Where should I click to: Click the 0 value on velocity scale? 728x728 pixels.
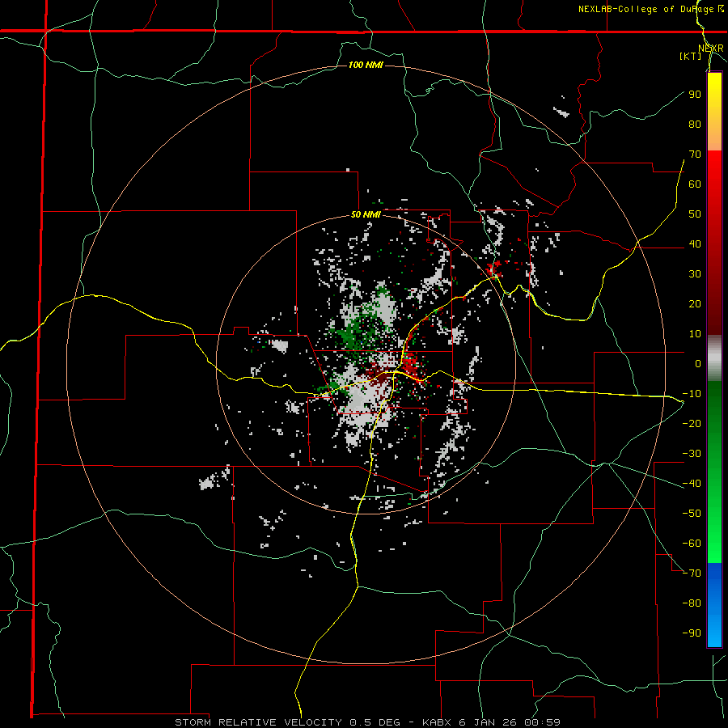(698, 363)
